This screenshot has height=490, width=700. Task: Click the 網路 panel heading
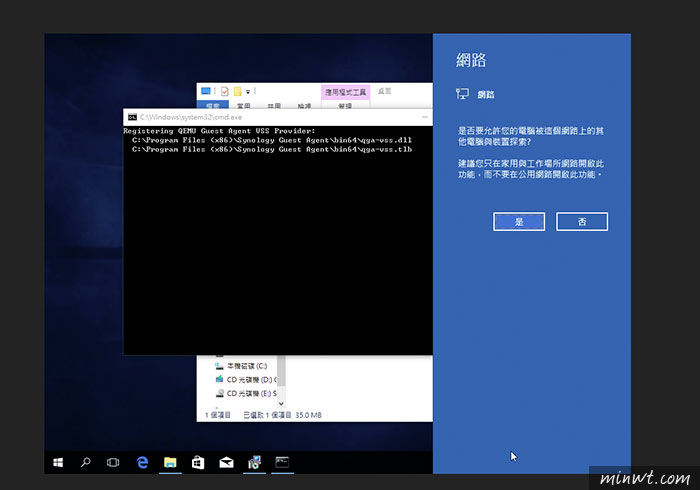[471, 60]
